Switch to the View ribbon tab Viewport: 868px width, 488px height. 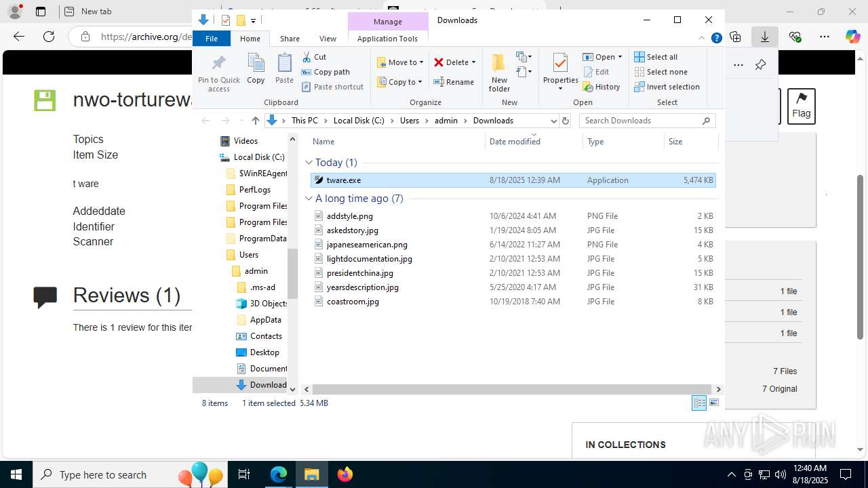[328, 39]
